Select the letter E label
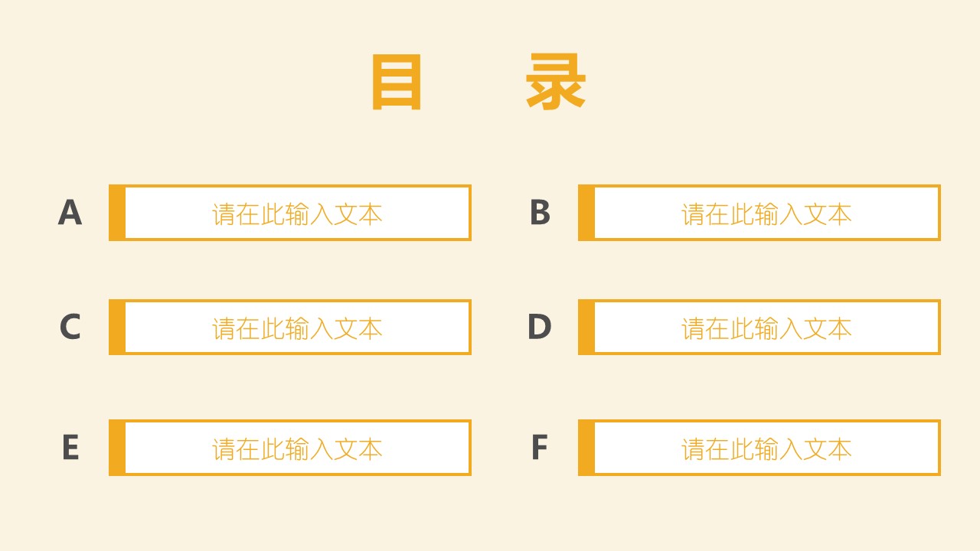Viewport: 980px width, 551px height. pos(70,448)
